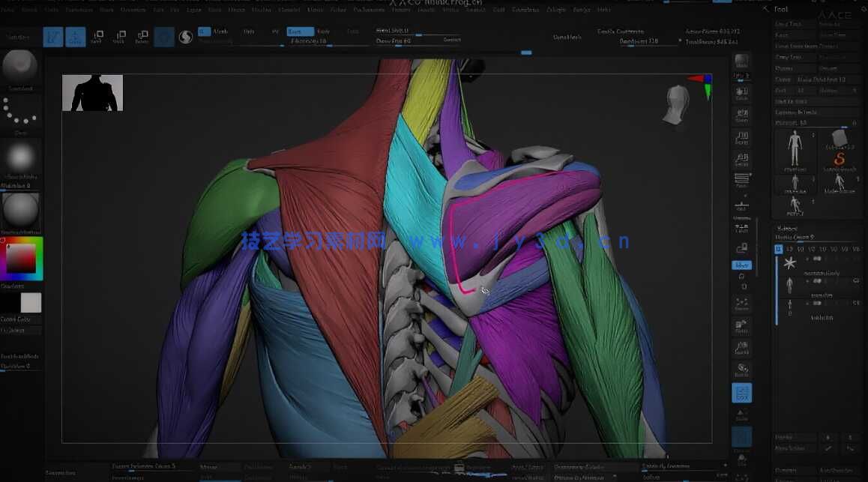Image resolution: width=868 pixels, height=482 pixels.
Task: Open the Zplugin menu in the menu bar
Action: 555,10
